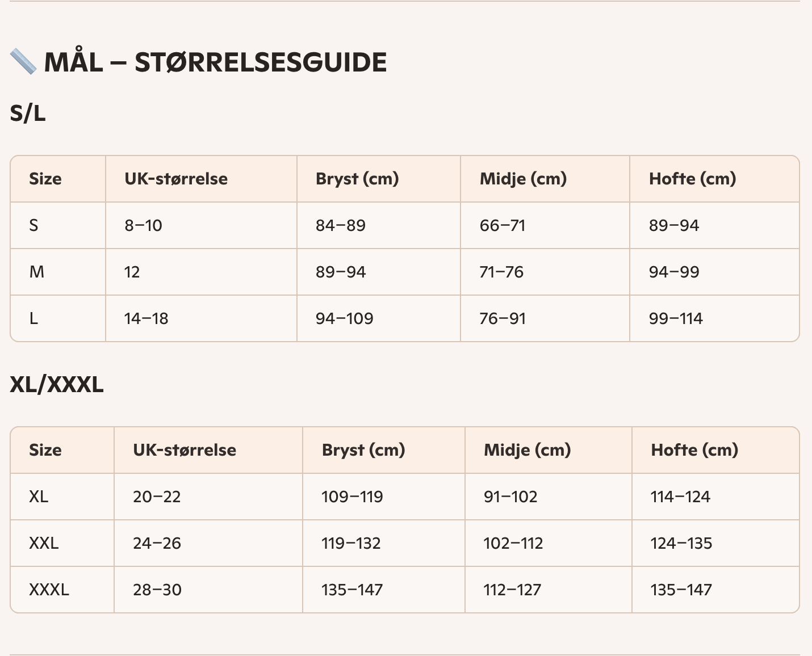Image resolution: width=812 pixels, height=656 pixels.
Task: Select the S/L section heading
Action: (28, 113)
